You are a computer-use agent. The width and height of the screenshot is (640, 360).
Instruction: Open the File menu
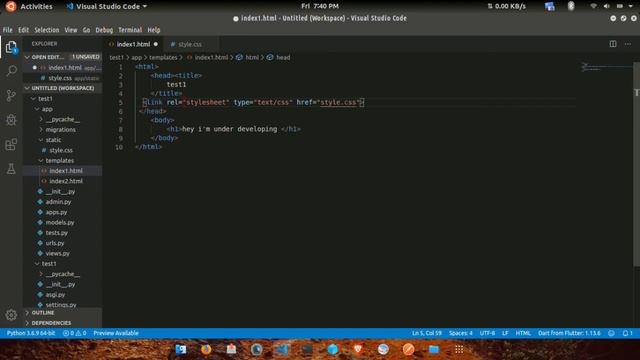7,30
